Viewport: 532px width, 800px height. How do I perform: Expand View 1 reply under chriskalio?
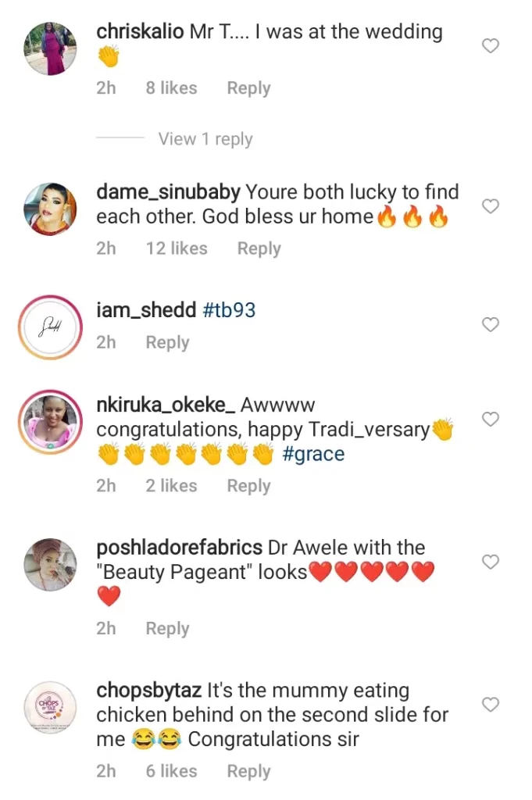(x=205, y=139)
